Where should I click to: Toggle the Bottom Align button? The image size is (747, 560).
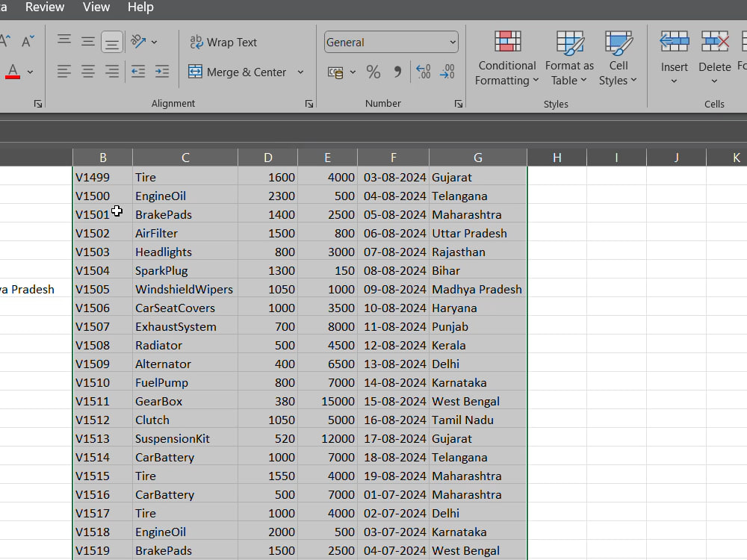pos(112,42)
